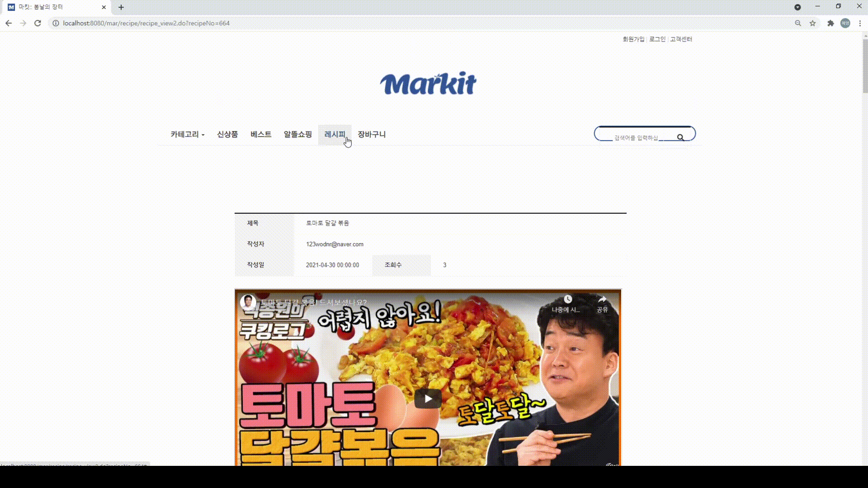Click the Markit logo

428,84
